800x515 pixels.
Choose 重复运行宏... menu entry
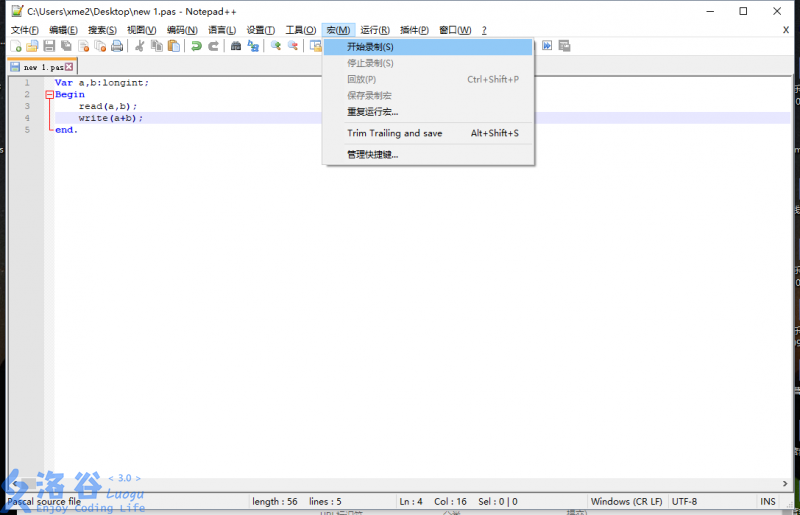(428, 112)
